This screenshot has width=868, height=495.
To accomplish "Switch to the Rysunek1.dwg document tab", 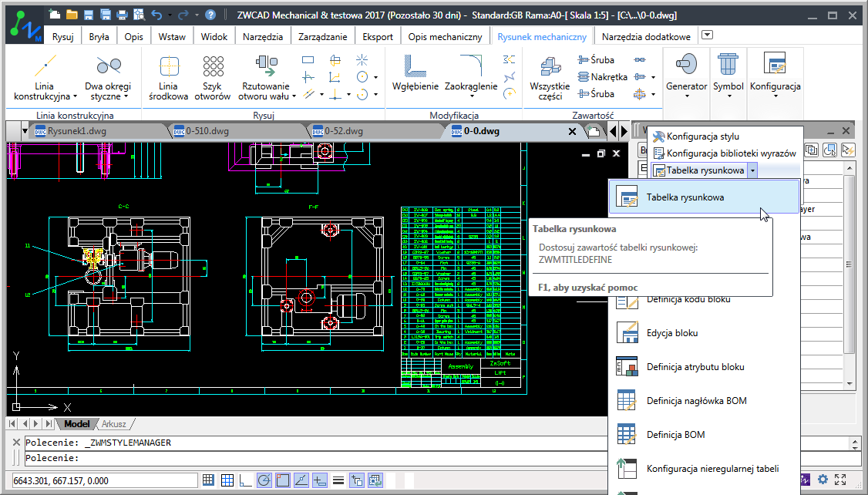I will [76, 131].
